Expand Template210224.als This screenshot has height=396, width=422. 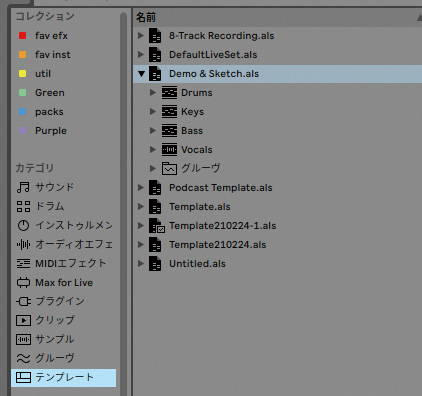tap(141, 244)
